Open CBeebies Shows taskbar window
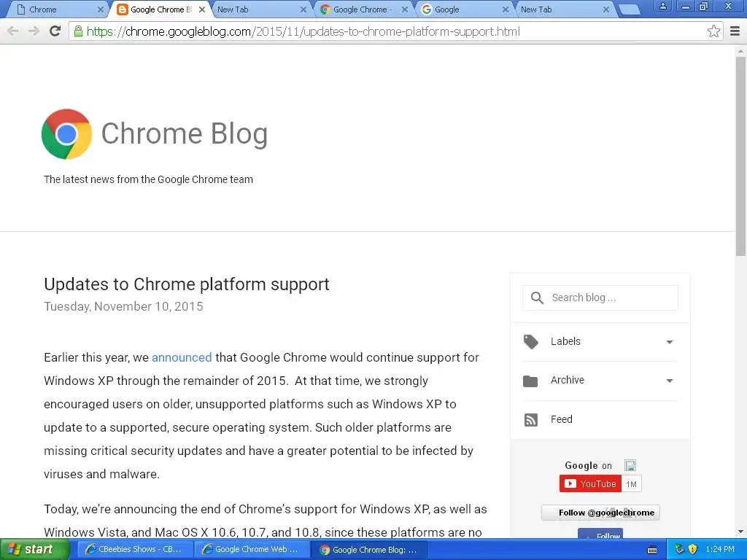Viewport: 747px width, 560px height. tap(135, 550)
